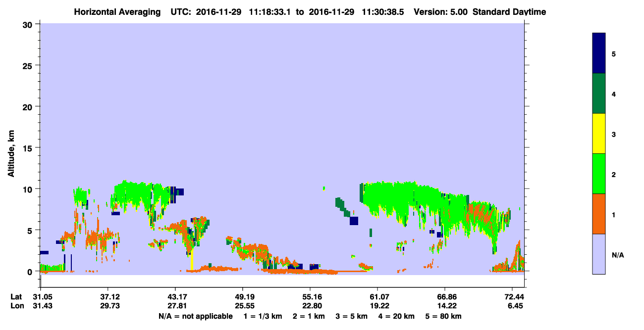
Task: Click the '2 = 1 km' legend entry
Action: (309, 316)
